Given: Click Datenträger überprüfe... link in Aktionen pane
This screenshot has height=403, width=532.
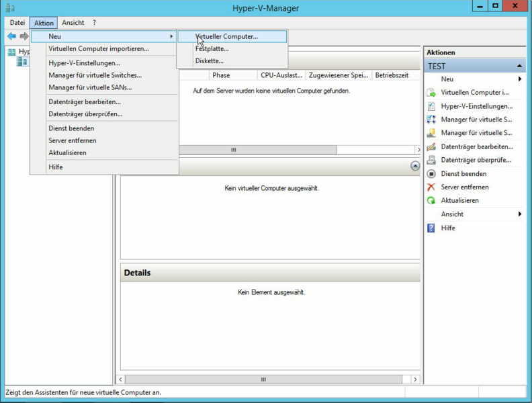Looking at the screenshot, I should point(476,160).
